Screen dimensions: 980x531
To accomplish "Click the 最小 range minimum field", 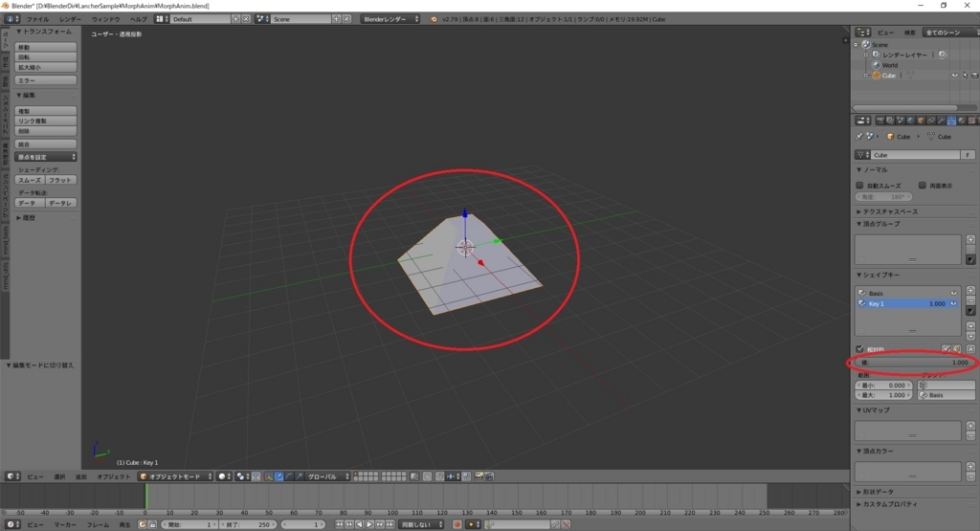I will tap(883, 386).
